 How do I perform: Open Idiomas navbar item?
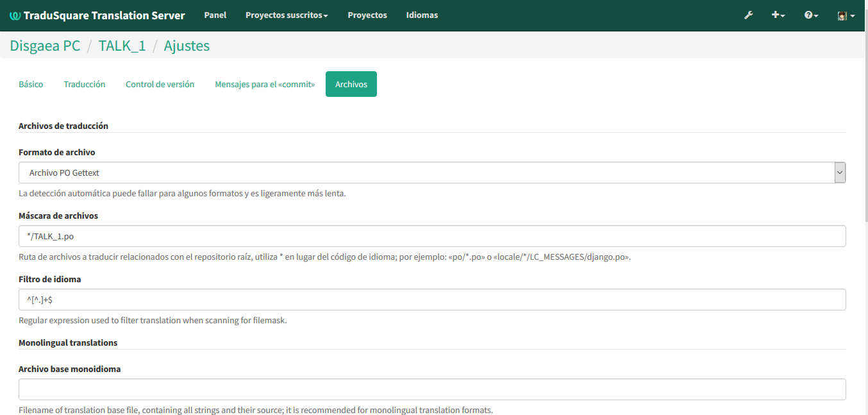click(422, 15)
